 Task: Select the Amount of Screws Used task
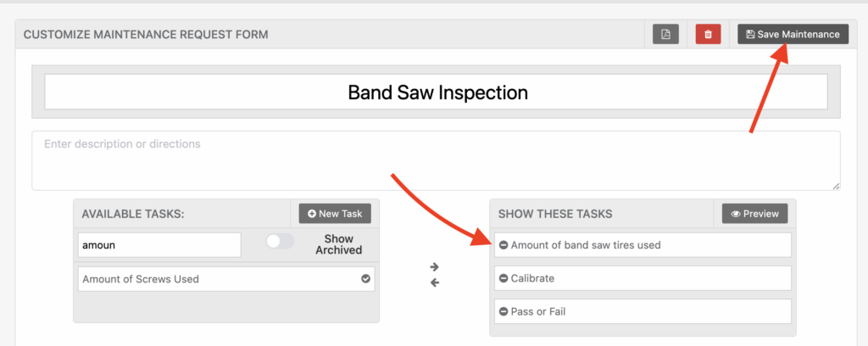[212, 278]
